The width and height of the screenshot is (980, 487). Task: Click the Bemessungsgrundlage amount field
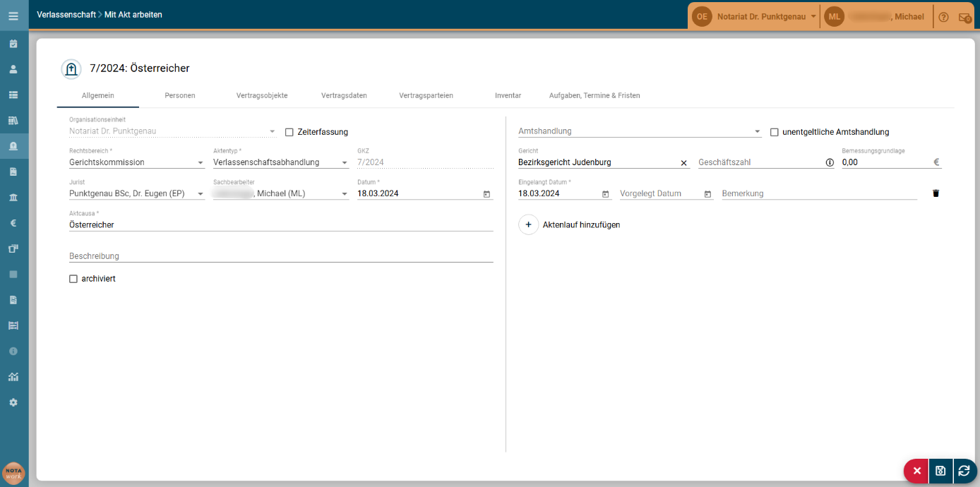885,162
